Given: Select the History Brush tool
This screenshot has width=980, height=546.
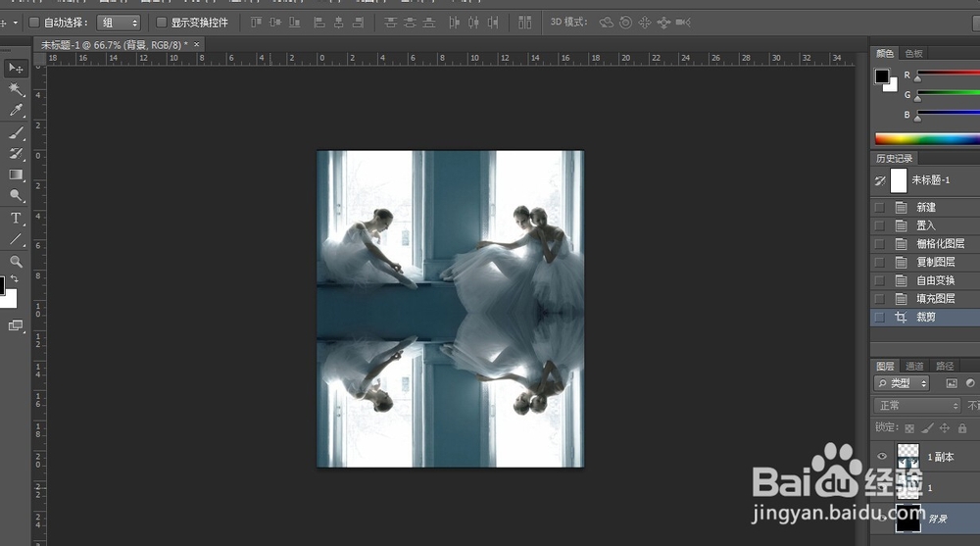Looking at the screenshot, I should click(16, 154).
